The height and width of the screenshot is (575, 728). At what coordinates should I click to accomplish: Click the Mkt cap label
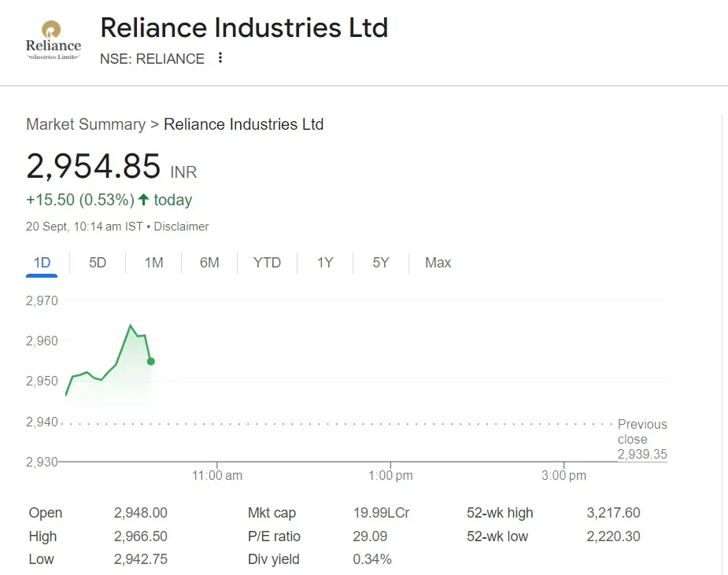point(272,513)
